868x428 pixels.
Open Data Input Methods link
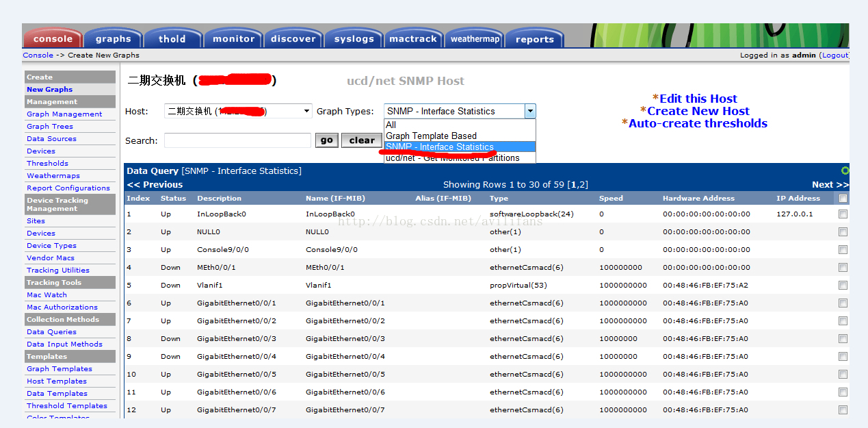pyautogui.click(x=64, y=344)
